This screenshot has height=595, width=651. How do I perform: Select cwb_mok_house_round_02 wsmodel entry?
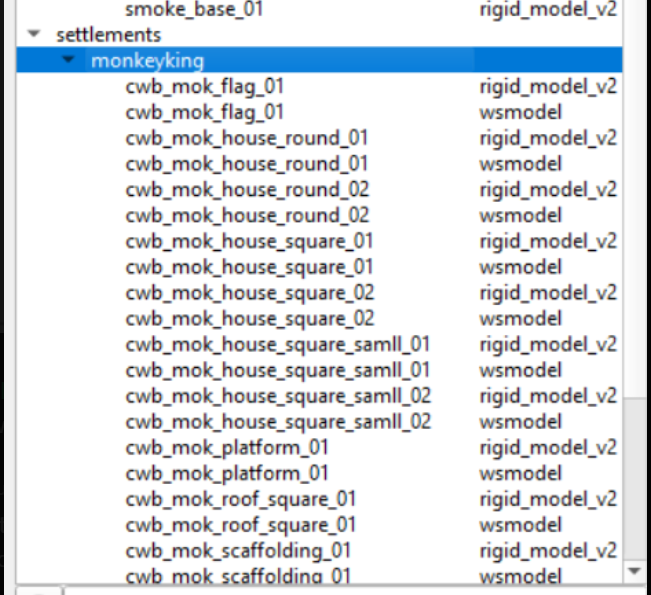(x=319, y=215)
